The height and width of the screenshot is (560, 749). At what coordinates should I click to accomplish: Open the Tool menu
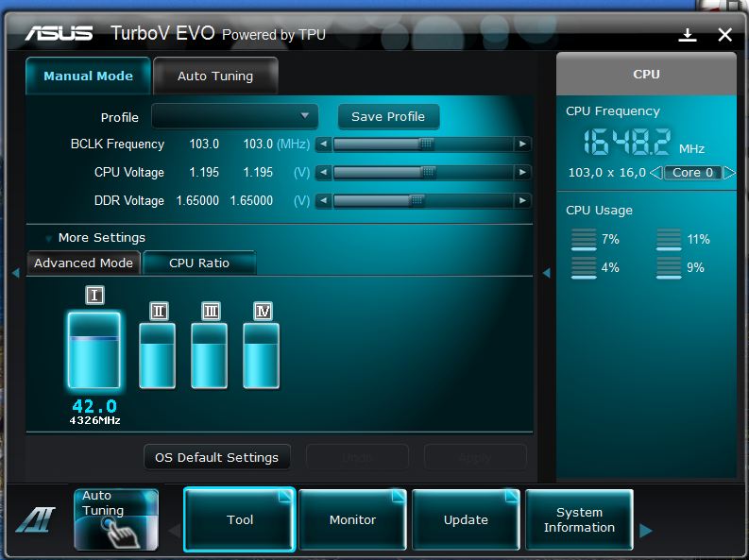click(239, 519)
